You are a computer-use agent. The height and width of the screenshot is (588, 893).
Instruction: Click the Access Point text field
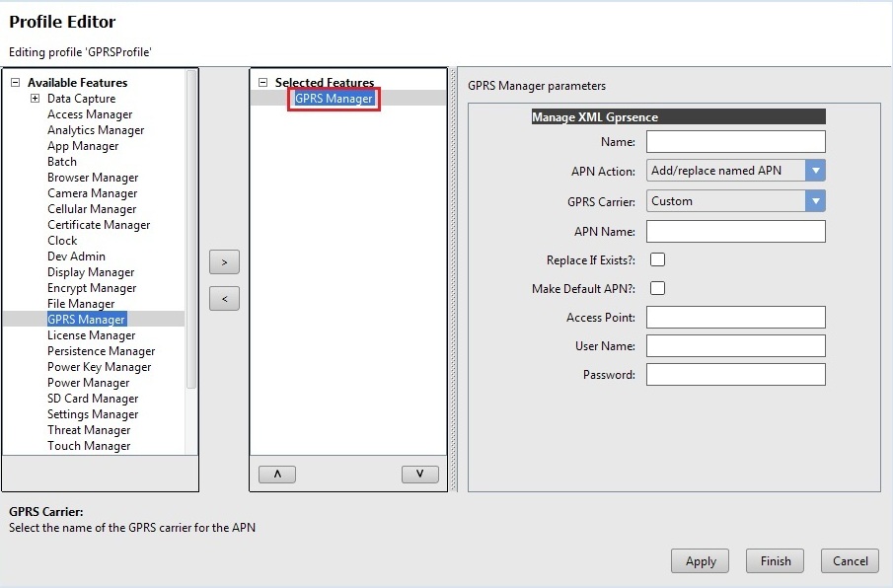[735, 317]
